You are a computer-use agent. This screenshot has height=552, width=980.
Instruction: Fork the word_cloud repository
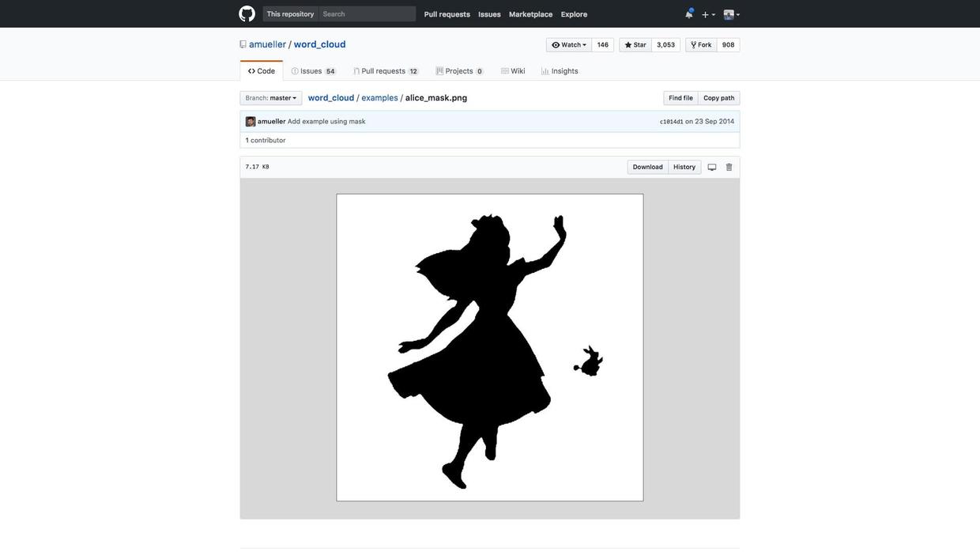[x=701, y=45]
